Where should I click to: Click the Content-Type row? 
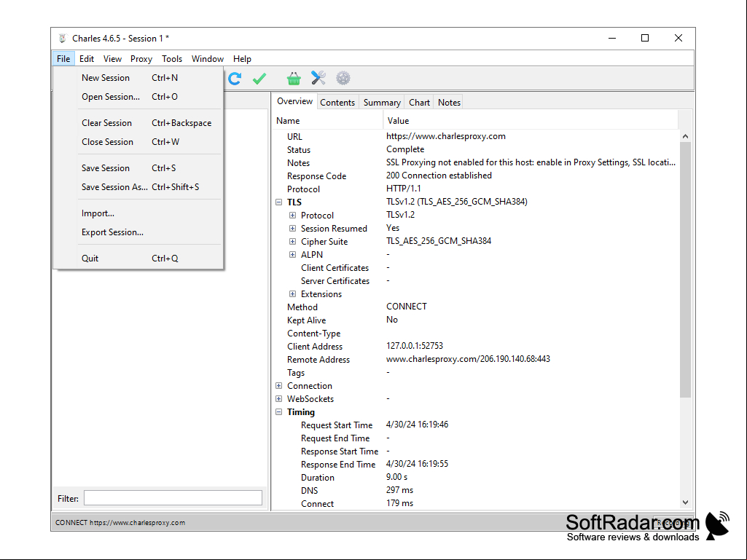point(477,334)
